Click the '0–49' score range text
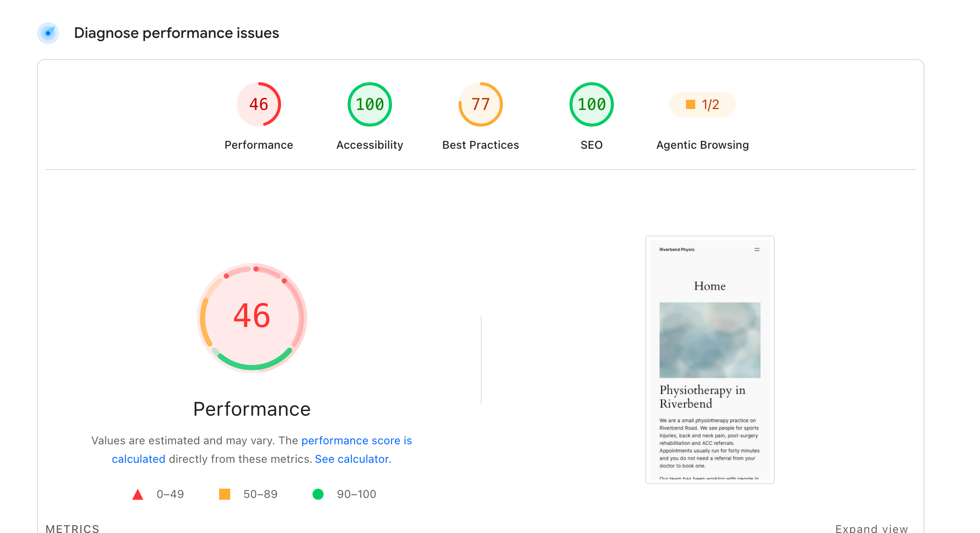980x533 pixels. 170,494
